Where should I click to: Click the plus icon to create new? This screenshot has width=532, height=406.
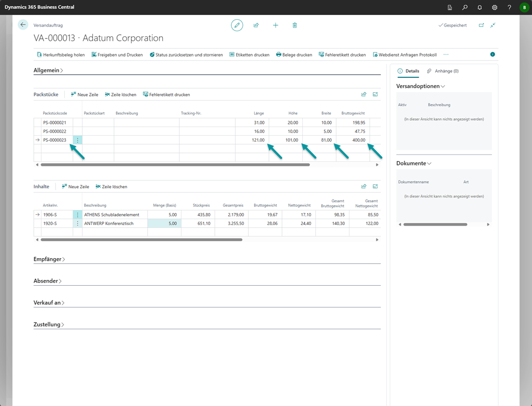(x=275, y=25)
